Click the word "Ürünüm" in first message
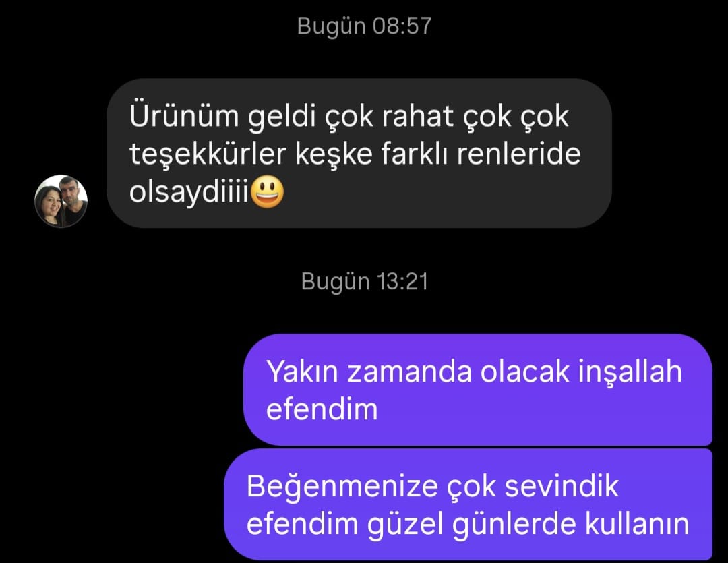The image size is (728, 563). (184, 115)
